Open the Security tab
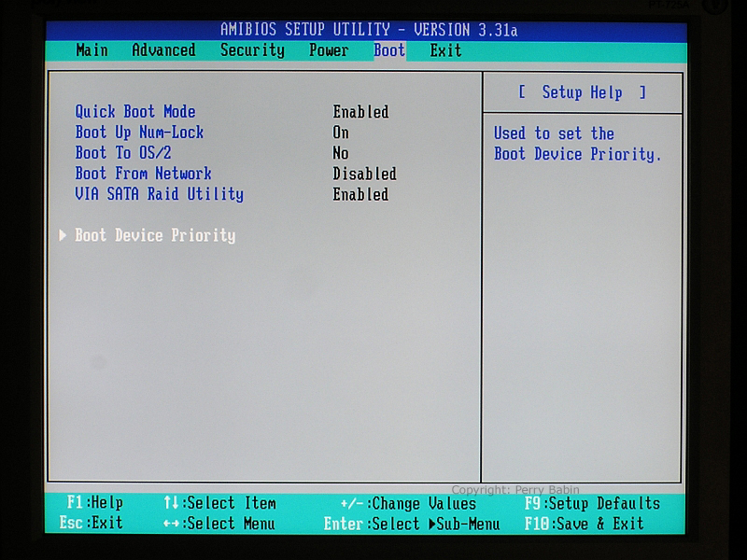This screenshot has height=560, width=747. pos(252,50)
